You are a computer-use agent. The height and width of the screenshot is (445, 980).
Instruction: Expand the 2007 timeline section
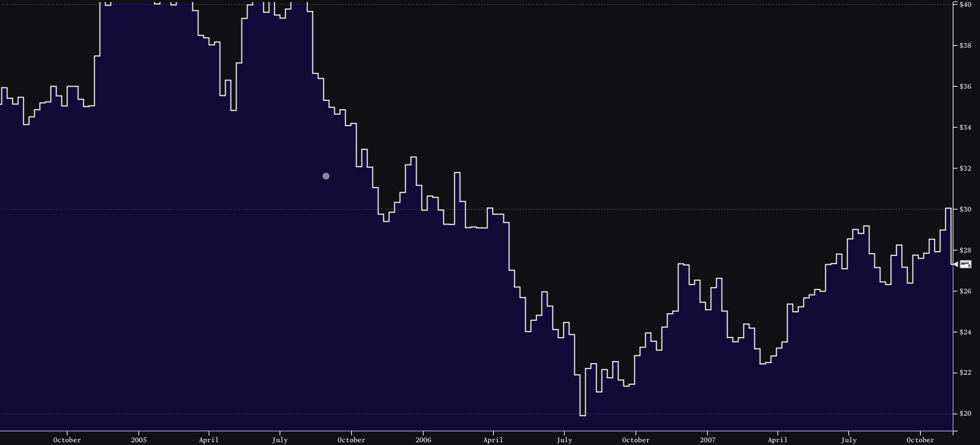(707, 440)
